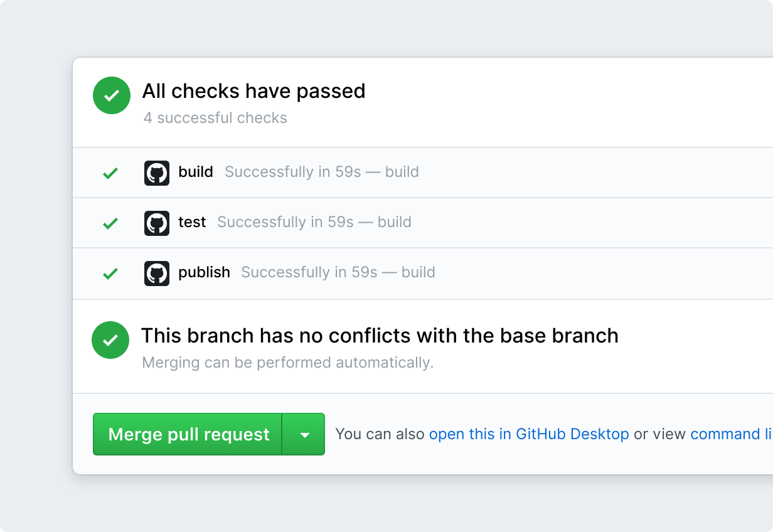Click the check circle beside branch conflicts message

pyautogui.click(x=111, y=340)
